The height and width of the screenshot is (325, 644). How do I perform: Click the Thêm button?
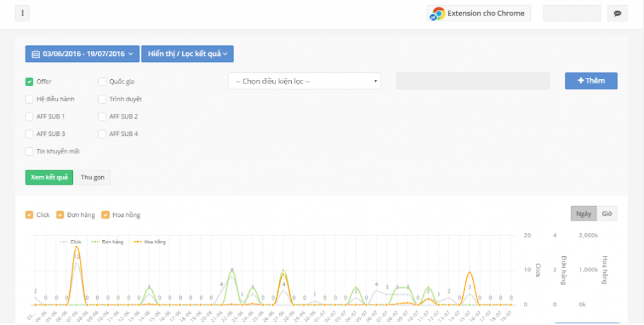[591, 81]
